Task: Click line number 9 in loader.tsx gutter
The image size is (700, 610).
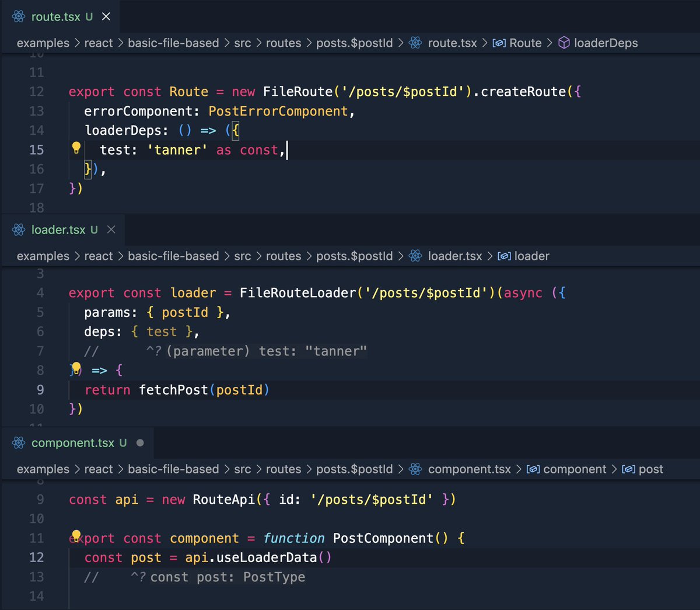Action: tap(40, 390)
